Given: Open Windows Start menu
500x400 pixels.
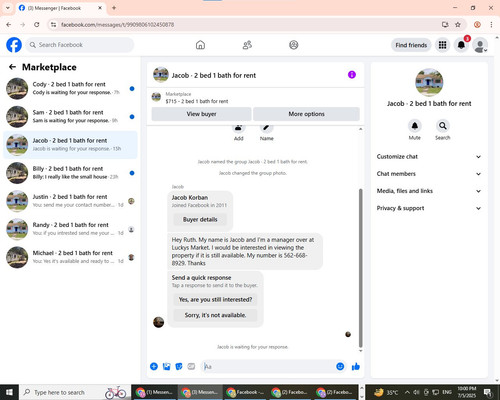Looking at the screenshot, I should tap(9, 392).
